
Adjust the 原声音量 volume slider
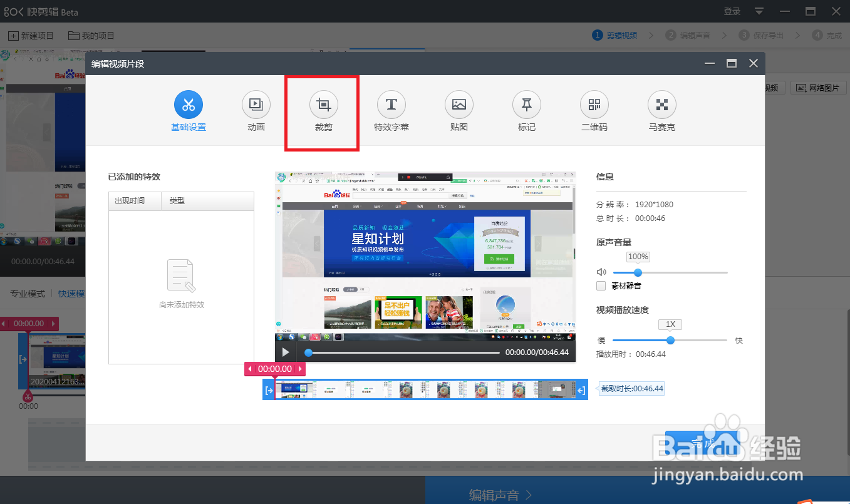(x=670, y=272)
